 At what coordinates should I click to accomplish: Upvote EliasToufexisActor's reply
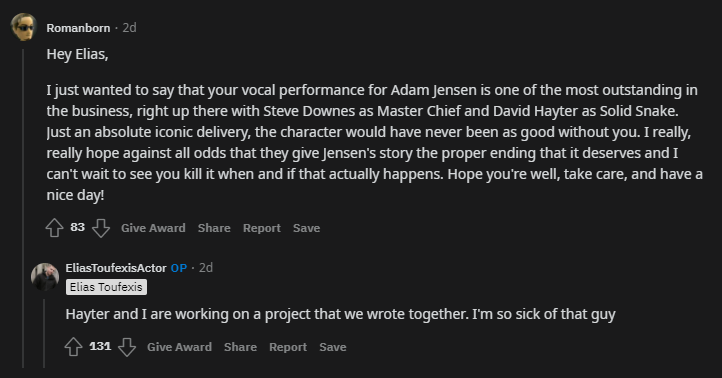pyautogui.click(x=73, y=347)
